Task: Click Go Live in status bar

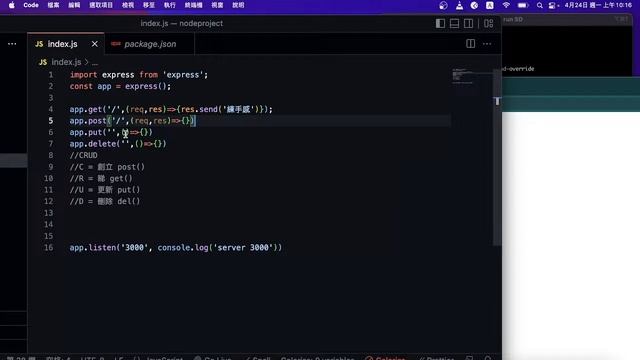Action: [213, 358]
